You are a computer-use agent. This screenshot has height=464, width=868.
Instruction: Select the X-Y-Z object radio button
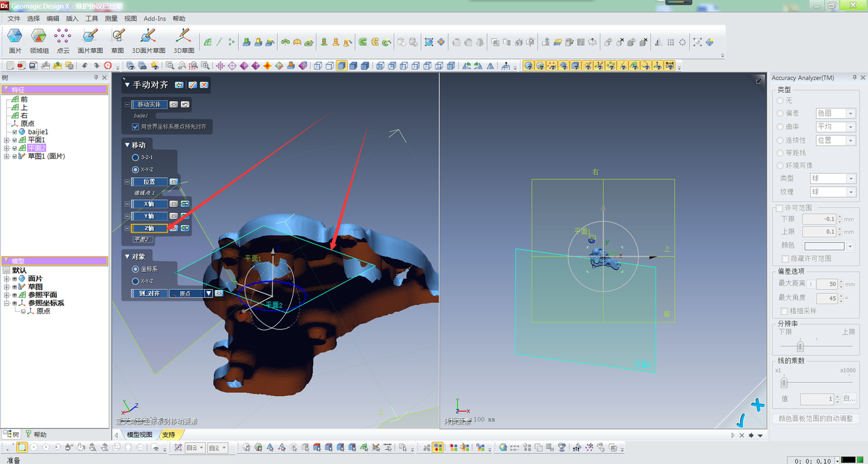135,281
